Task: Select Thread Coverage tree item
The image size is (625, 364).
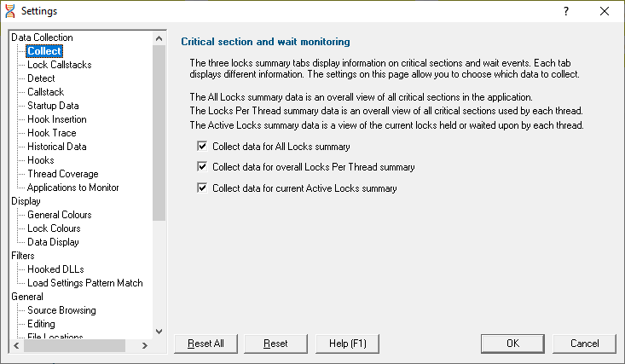Action: (63, 174)
